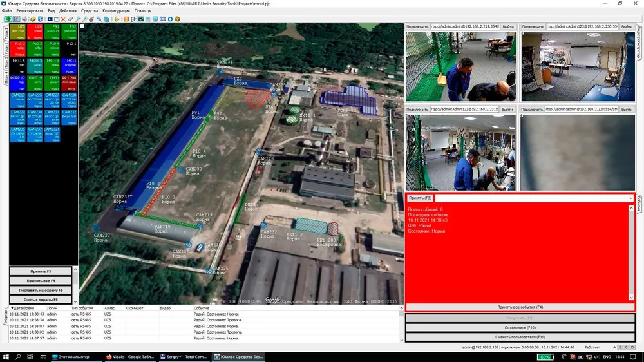Switch to the План 2 tab

(6, 48)
